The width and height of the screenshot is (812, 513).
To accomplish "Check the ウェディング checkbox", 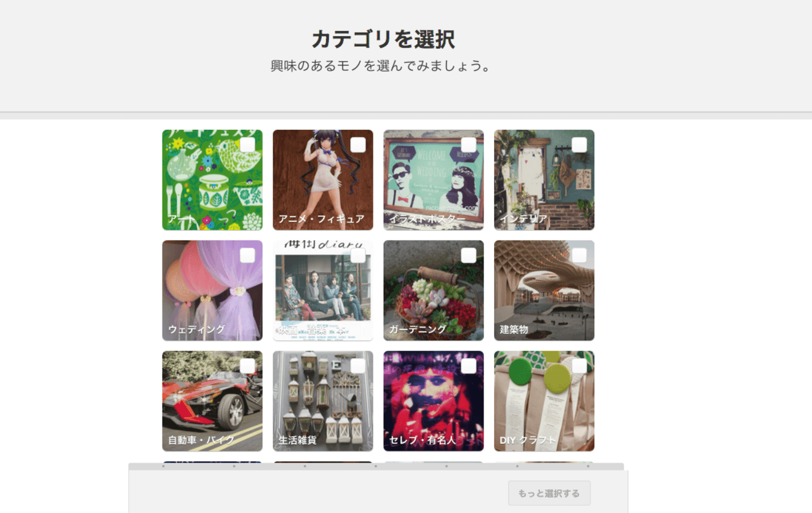I will [247, 255].
